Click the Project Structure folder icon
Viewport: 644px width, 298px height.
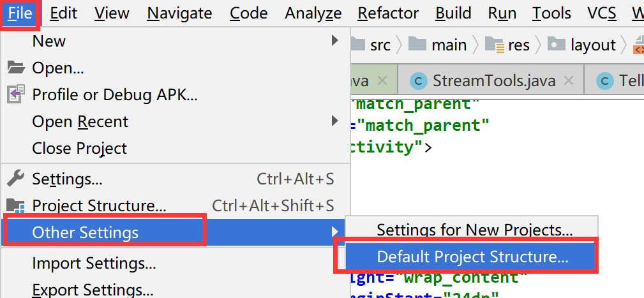point(16,205)
